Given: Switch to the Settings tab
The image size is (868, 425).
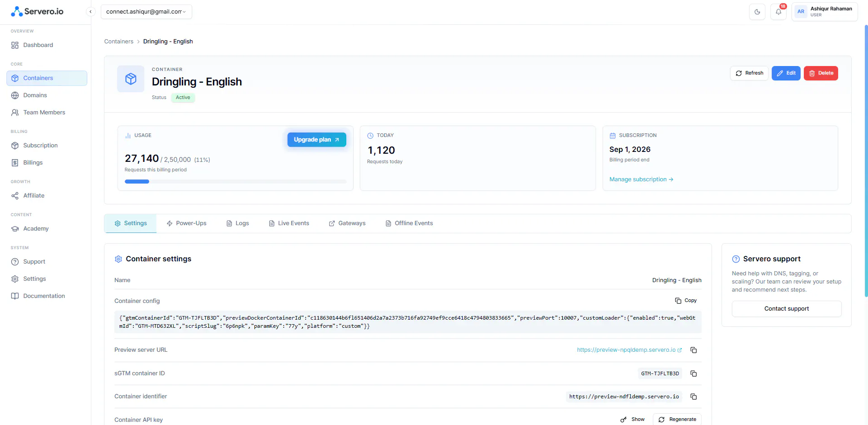Looking at the screenshot, I should coord(131,223).
